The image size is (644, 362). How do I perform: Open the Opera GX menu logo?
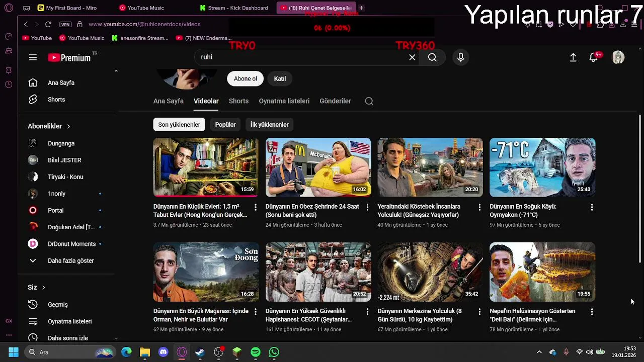pos(9,8)
